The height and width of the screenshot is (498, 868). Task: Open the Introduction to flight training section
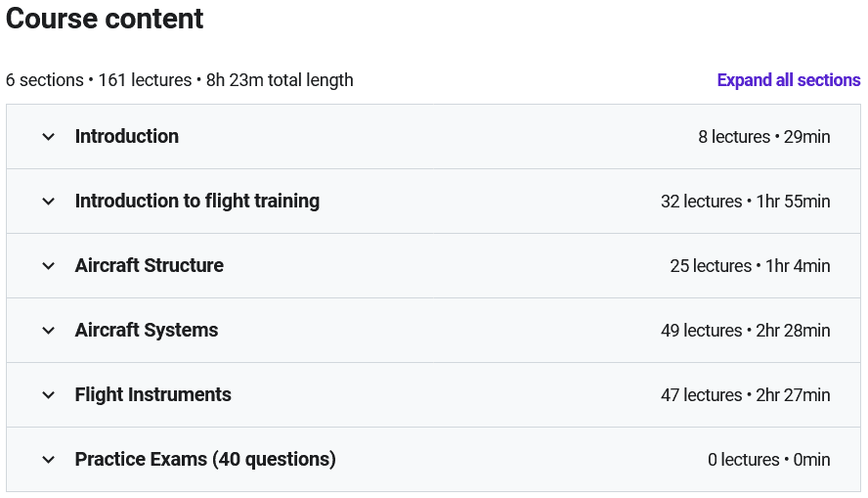196,202
